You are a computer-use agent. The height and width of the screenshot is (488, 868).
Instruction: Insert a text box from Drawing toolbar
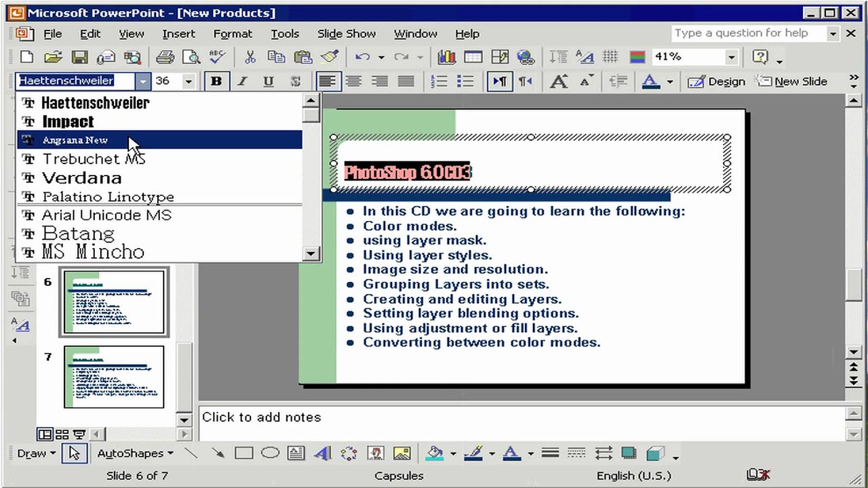(x=296, y=453)
